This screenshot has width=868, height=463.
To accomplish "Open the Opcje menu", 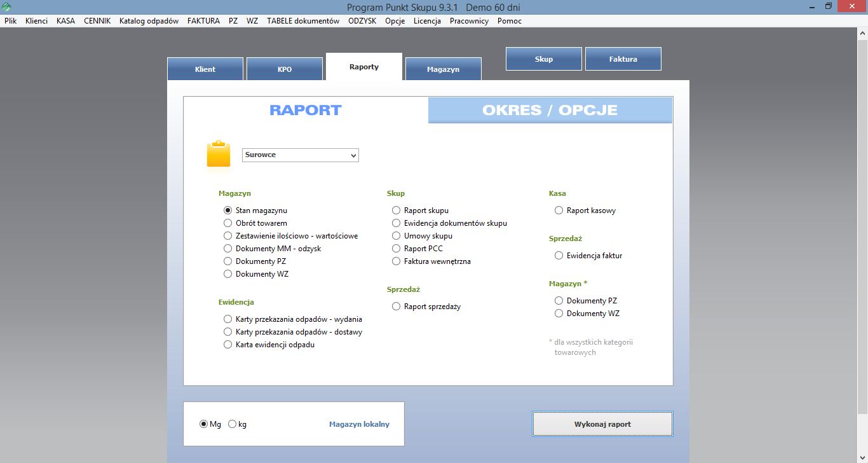I will [x=395, y=21].
